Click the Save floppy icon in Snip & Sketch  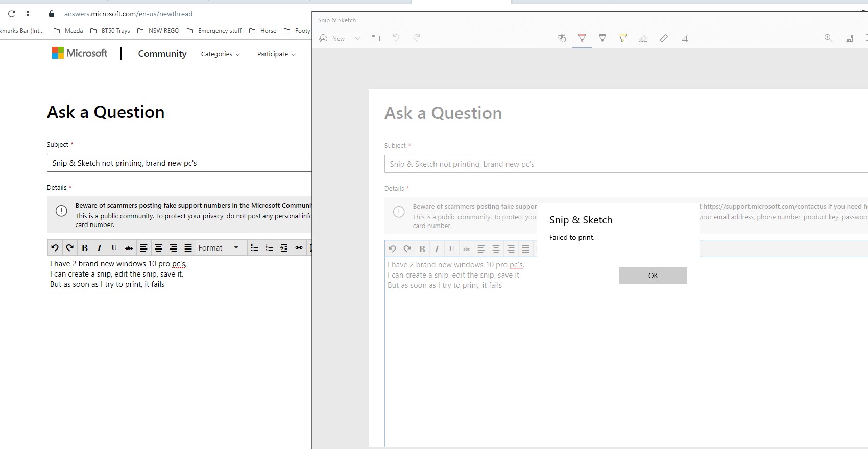point(849,38)
